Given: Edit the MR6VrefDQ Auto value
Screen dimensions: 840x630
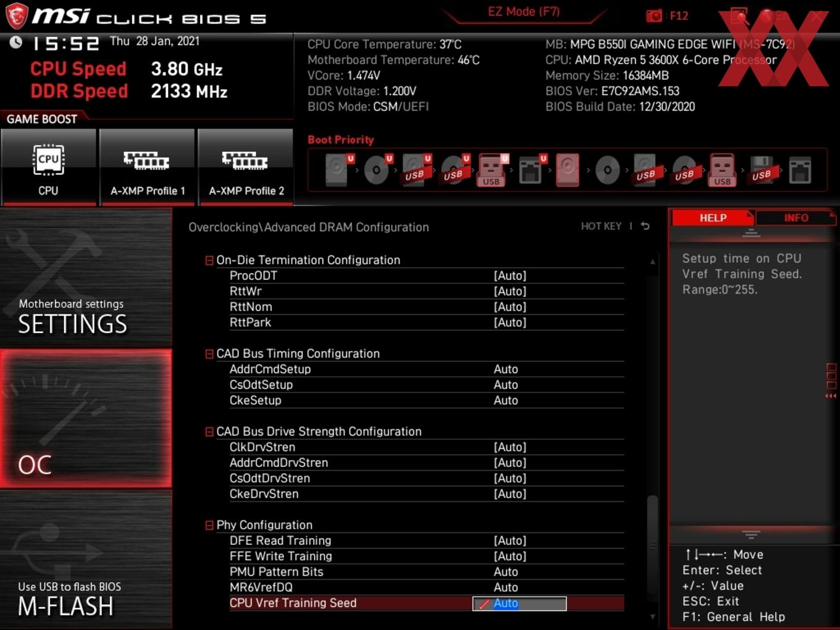Looking at the screenshot, I should coord(506,587).
